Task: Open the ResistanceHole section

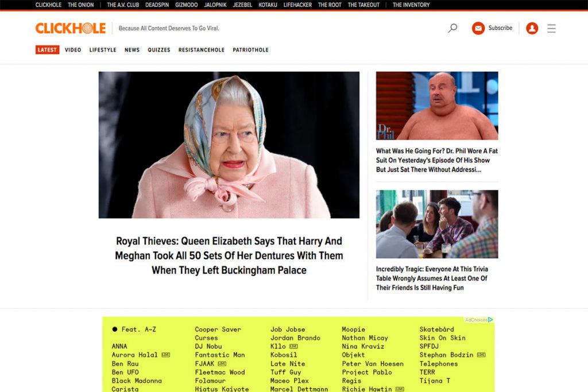Action: [x=202, y=50]
